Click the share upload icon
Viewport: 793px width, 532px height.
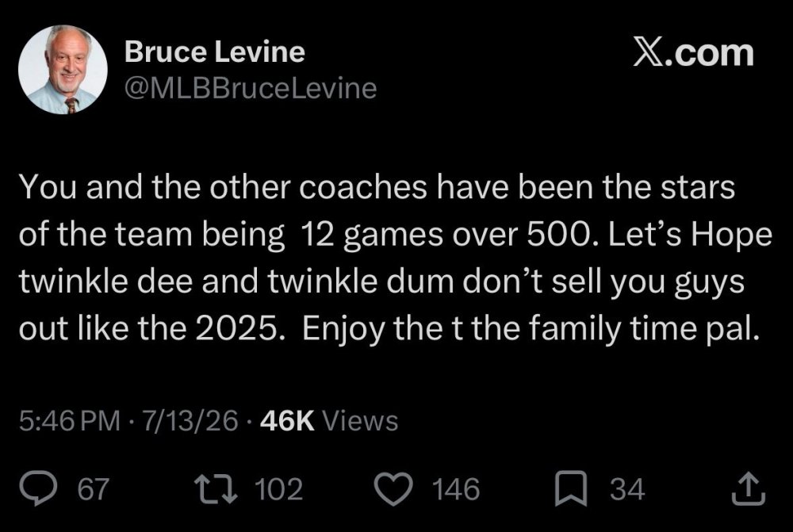point(749,488)
